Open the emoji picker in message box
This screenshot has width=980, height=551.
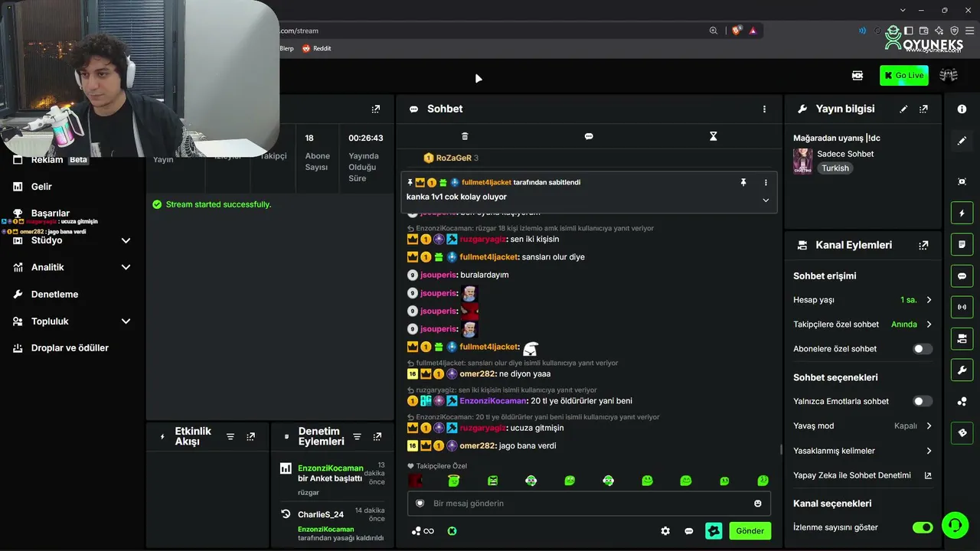758,504
